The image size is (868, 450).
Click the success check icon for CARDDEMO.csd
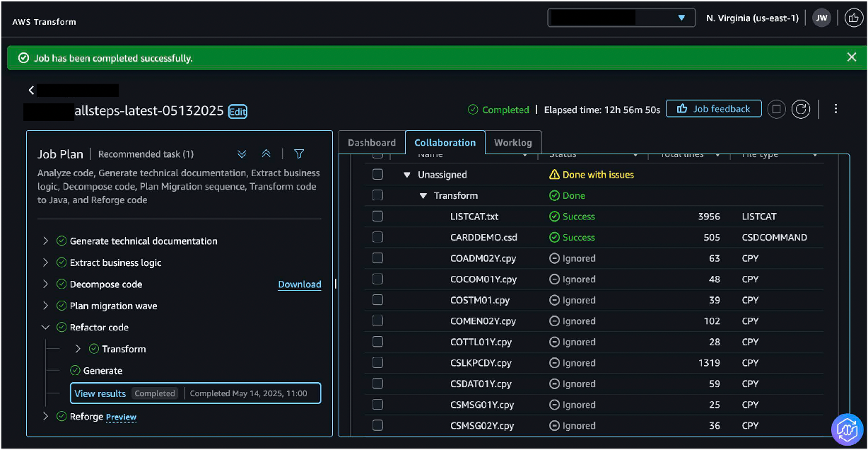pos(555,238)
